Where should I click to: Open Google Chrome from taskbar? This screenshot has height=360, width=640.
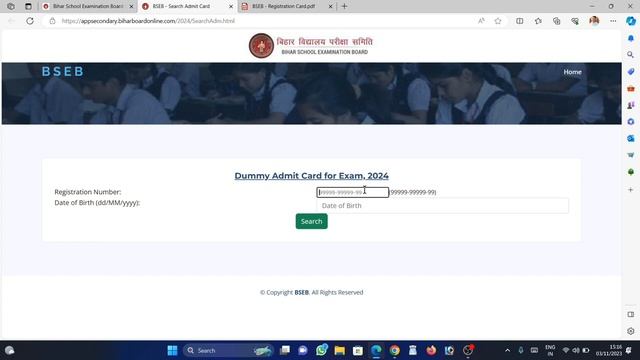394,350
